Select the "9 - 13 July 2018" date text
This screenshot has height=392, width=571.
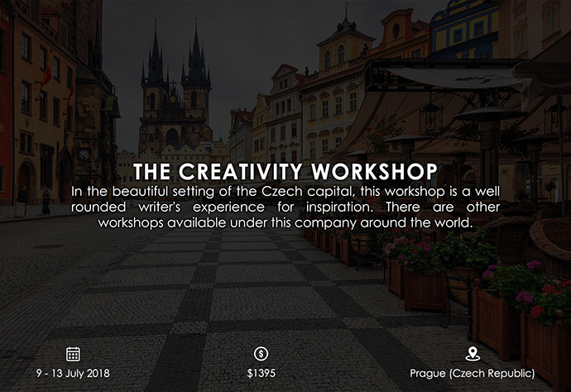(x=74, y=373)
